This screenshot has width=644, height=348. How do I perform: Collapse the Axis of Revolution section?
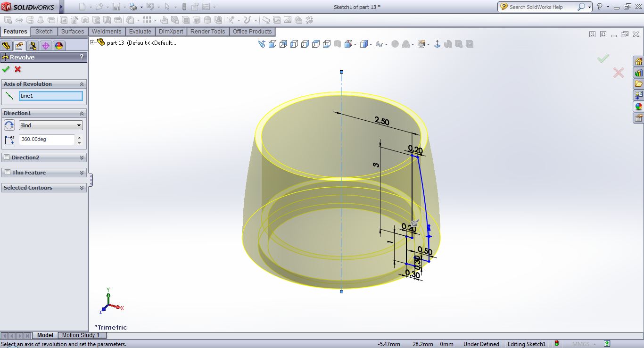point(82,84)
